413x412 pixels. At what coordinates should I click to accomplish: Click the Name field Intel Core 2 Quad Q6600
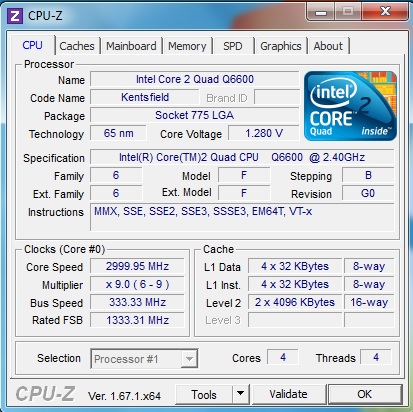tap(195, 79)
